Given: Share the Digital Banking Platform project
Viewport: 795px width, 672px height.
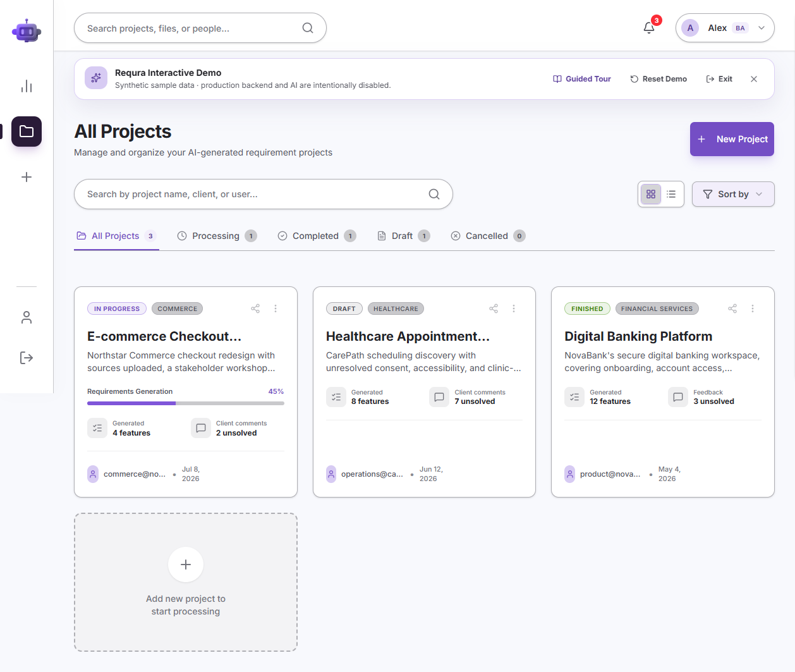Looking at the screenshot, I should click(x=732, y=309).
